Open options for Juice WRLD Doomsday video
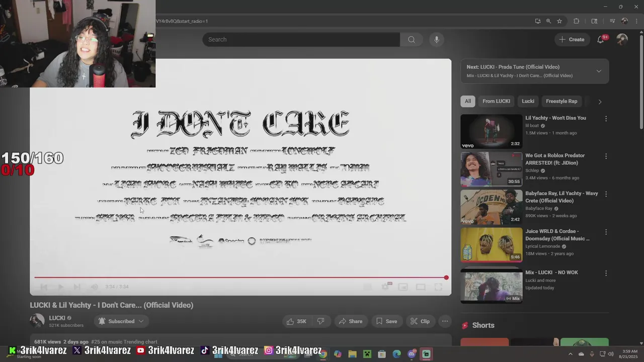The height and width of the screenshot is (362, 644). tap(606, 232)
